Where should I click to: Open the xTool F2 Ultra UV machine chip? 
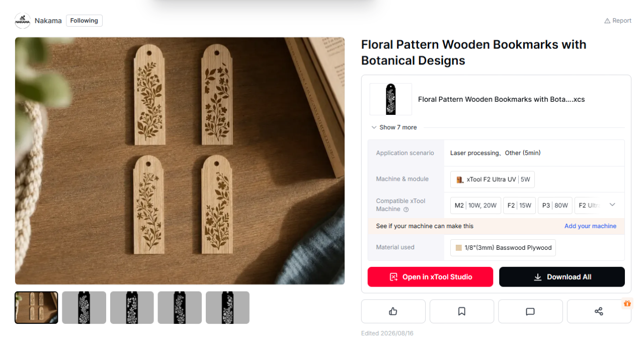coord(493,179)
